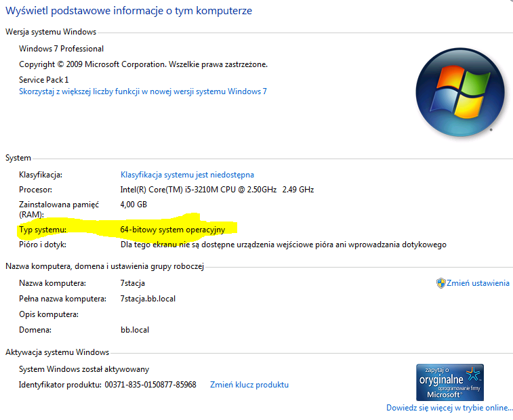Click the Intel Core i5-3210M processor value
Screen dimensions: 513x420
point(217,190)
